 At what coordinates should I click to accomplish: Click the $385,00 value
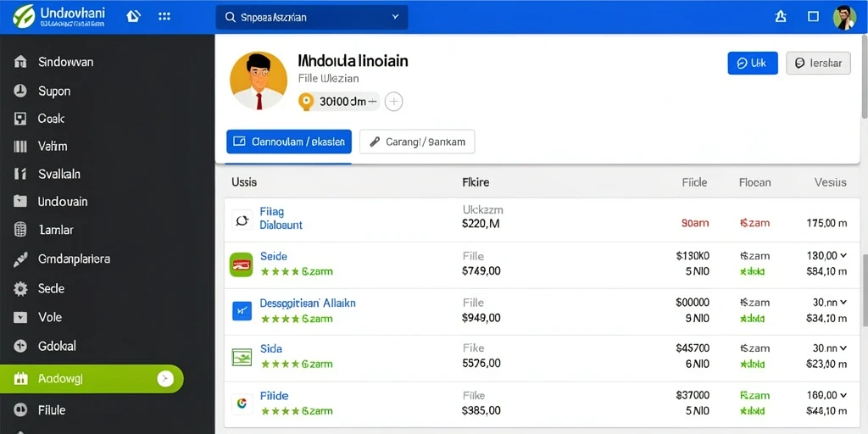(x=481, y=411)
